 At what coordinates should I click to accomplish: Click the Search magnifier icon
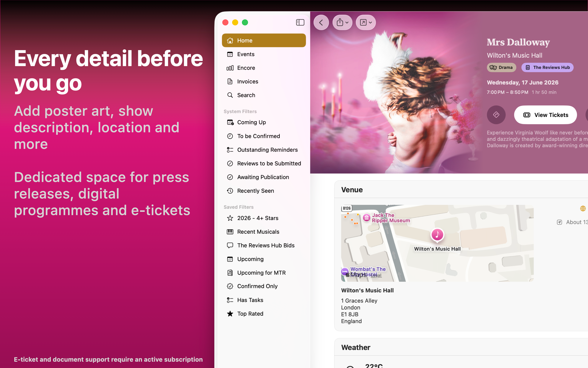pos(230,95)
